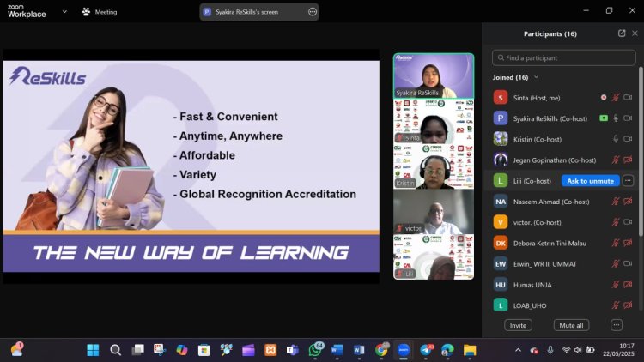Click victor's muted microphone icon
Viewport: 644px width, 362px height.
[616, 222]
